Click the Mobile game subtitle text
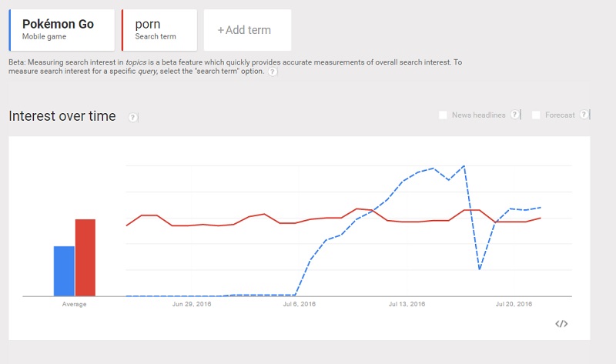The image size is (616, 364). pyautogui.click(x=43, y=36)
